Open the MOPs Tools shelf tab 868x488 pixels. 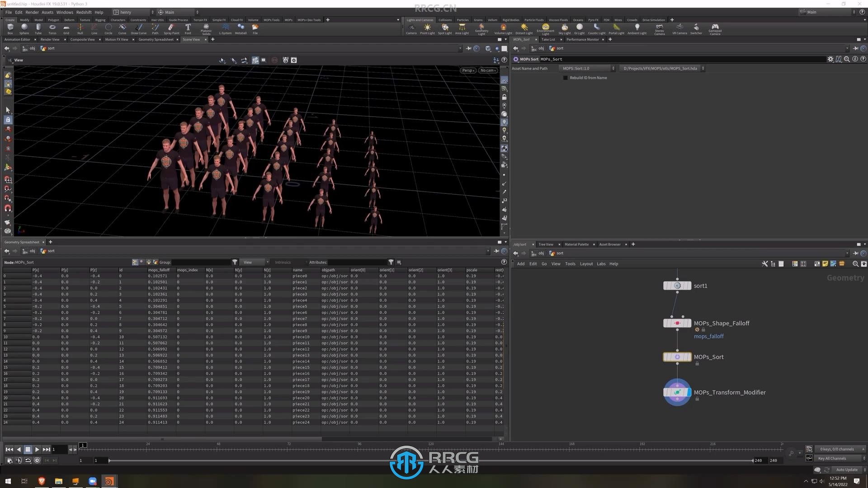pos(271,20)
